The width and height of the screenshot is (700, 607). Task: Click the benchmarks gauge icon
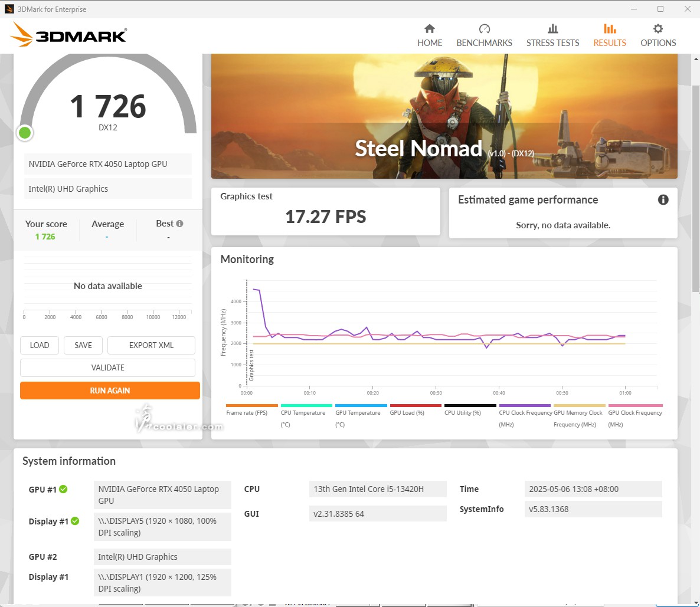(x=485, y=29)
